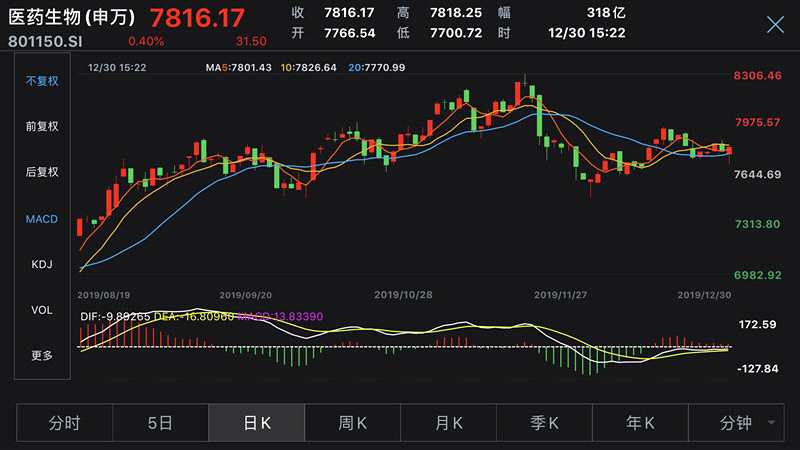
Task: Click the 172.59 MACD axis label
Action: point(758,324)
